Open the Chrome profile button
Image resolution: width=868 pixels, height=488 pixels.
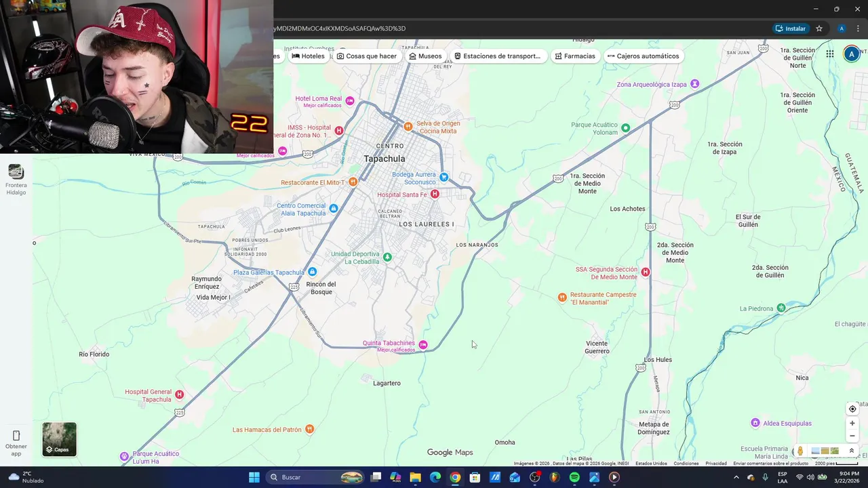coord(842,28)
